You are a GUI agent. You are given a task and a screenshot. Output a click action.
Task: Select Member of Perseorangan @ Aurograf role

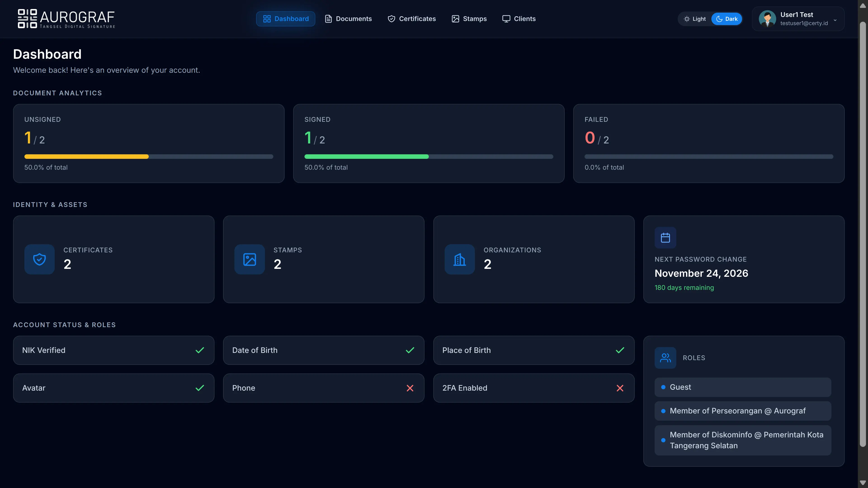(x=743, y=411)
